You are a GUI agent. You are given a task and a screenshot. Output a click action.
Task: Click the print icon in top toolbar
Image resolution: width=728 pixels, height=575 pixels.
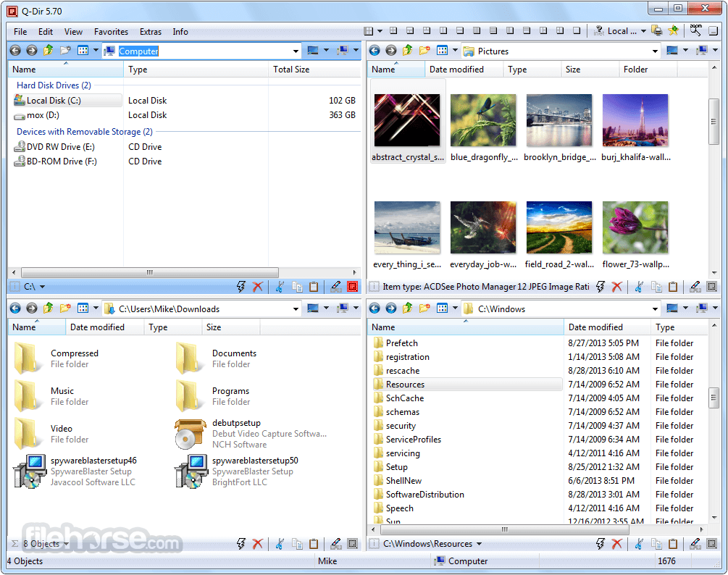pos(656,30)
